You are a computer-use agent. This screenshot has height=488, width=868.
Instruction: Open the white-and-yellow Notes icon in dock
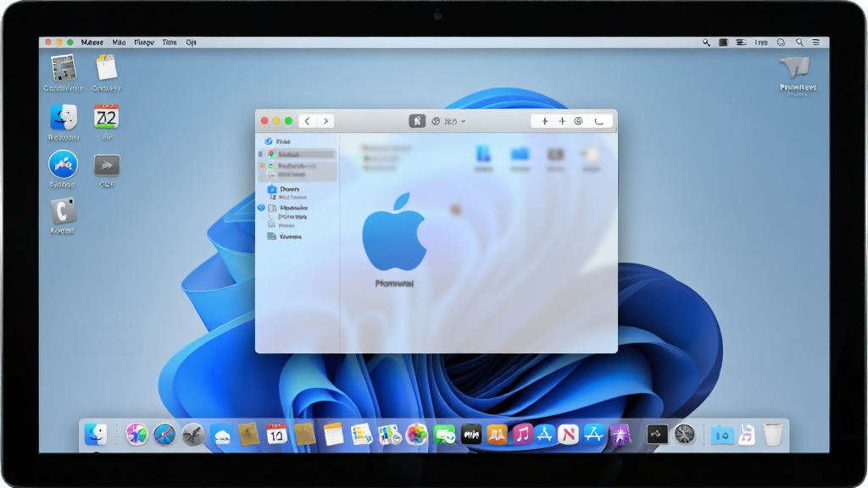(333, 435)
